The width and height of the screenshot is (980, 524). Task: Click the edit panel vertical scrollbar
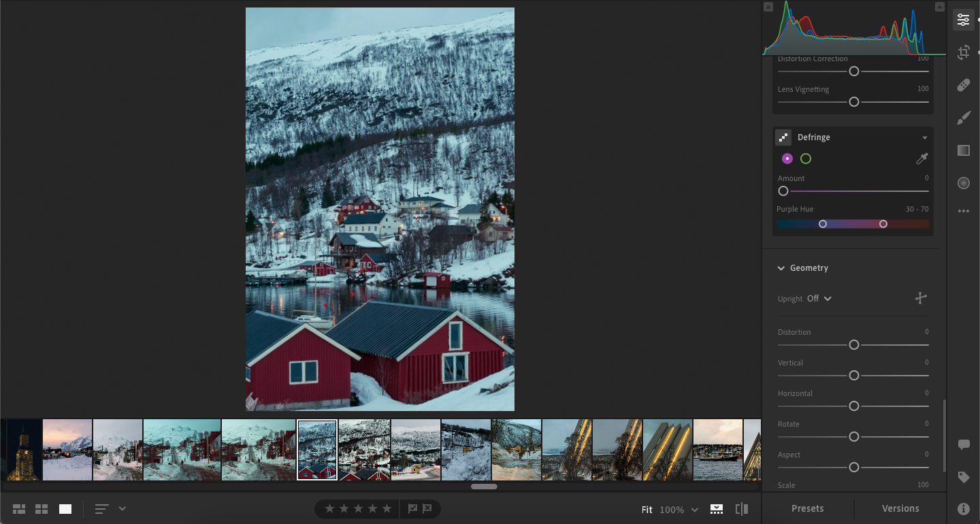coord(944,436)
